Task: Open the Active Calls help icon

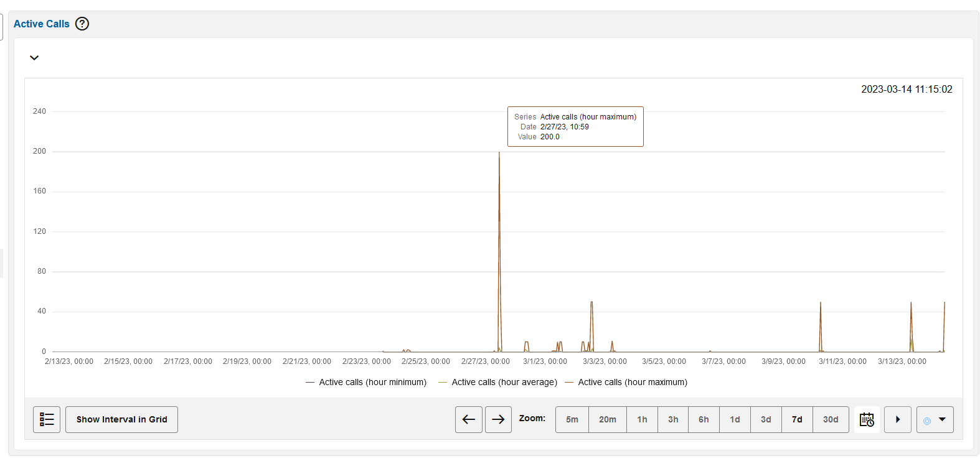Action: 82,24
